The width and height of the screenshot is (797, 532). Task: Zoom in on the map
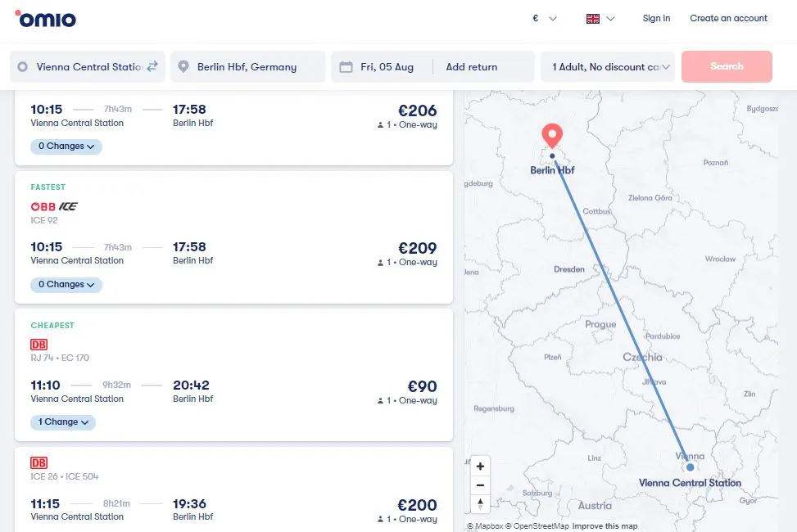coord(480,467)
